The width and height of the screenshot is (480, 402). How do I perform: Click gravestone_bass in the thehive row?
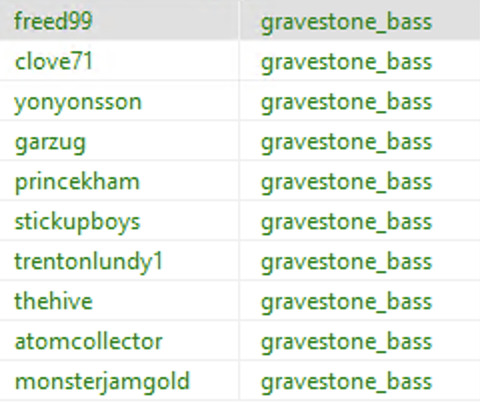[346, 303]
